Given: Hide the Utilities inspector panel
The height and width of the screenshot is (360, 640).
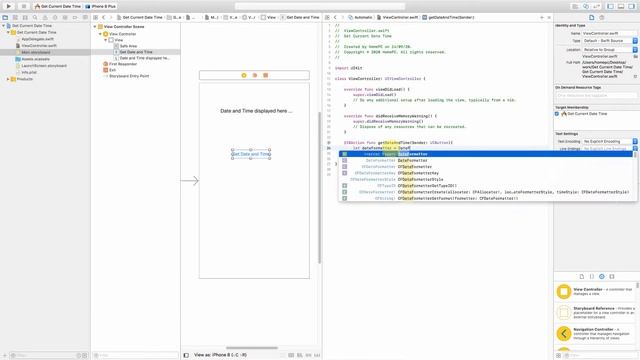Looking at the screenshot, I should [631, 6].
